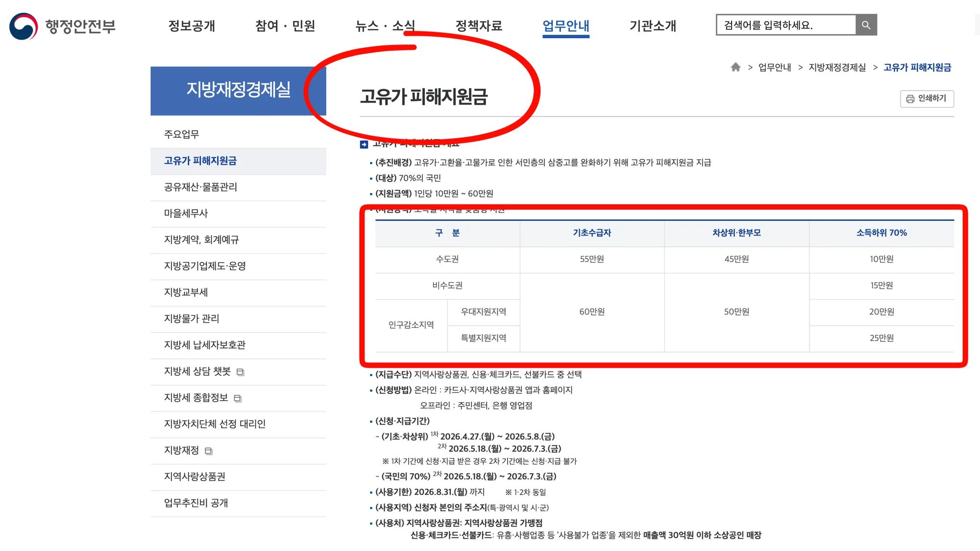Select 업무추진비 공개 in the sidebar
Image resolution: width=980 pixels, height=551 pixels.
pyautogui.click(x=238, y=503)
